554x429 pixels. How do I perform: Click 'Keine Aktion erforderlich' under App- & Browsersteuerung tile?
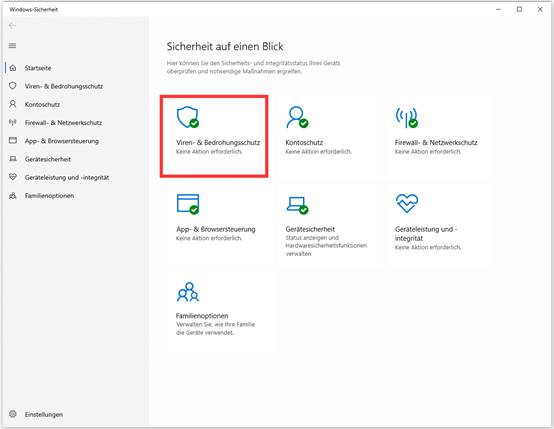point(209,238)
